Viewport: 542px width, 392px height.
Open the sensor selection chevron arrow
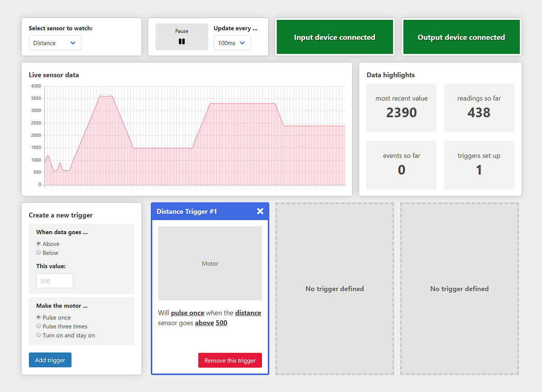(74, 43)
